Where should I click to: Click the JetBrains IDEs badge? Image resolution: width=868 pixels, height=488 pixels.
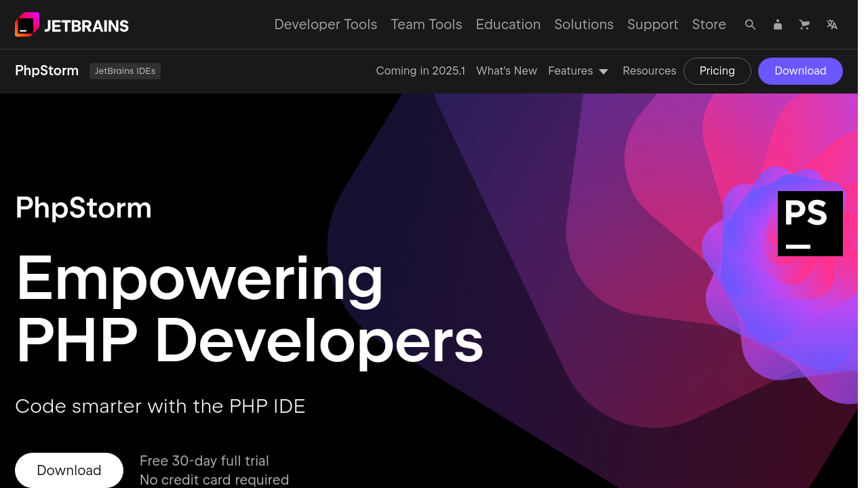[x=125, y=70]
